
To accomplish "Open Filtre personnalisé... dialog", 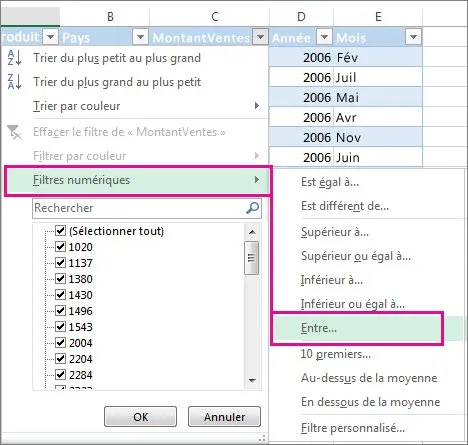I will 353,428.
